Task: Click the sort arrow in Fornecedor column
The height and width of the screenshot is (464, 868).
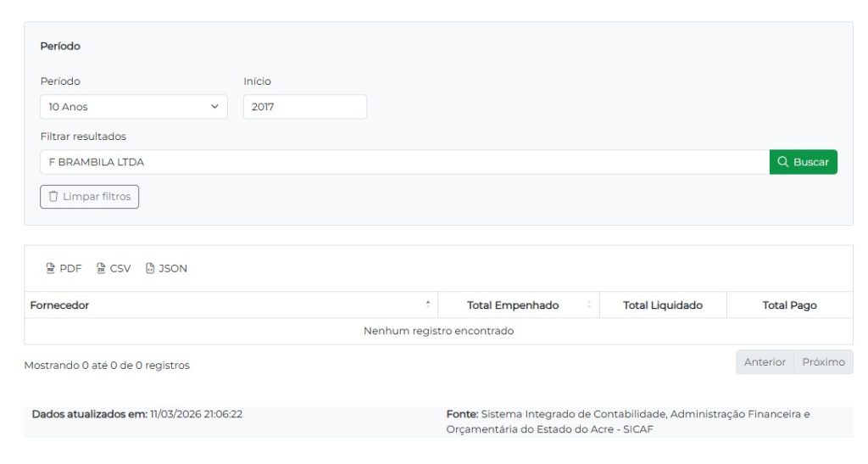Action: pos(427,305)
